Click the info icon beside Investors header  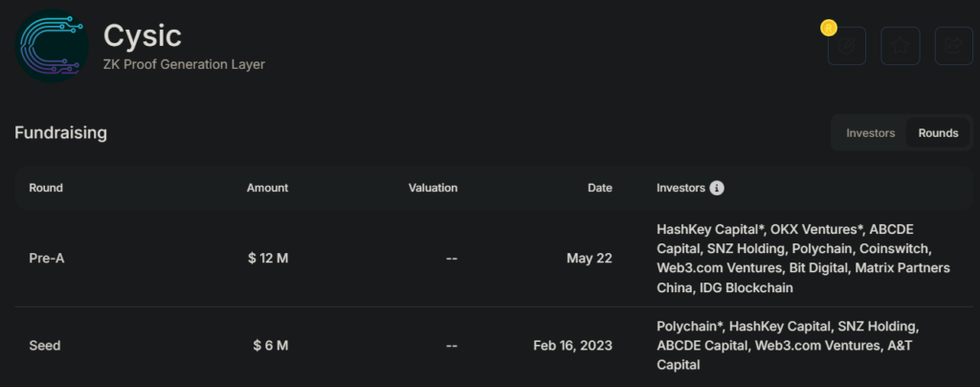pos(717,188)
